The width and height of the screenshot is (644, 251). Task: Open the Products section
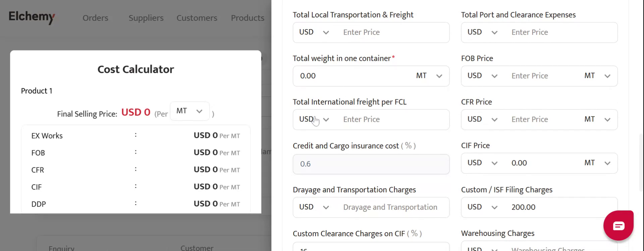(248, 18)
